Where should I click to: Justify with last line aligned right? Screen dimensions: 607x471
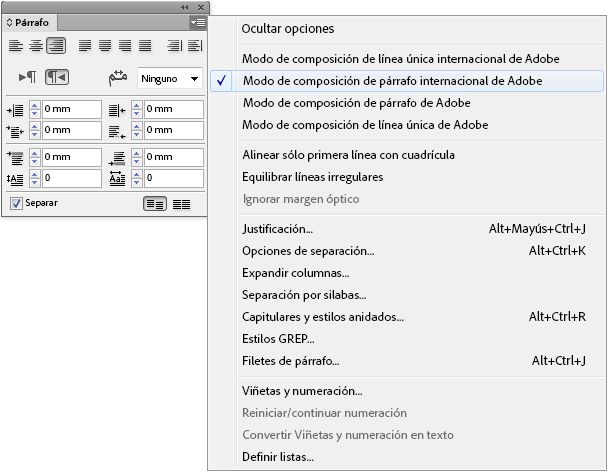(125, 46)
